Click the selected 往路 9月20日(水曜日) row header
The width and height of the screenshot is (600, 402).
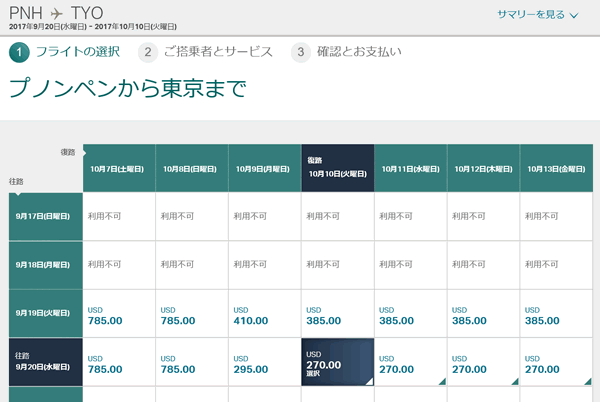[45, 361]
